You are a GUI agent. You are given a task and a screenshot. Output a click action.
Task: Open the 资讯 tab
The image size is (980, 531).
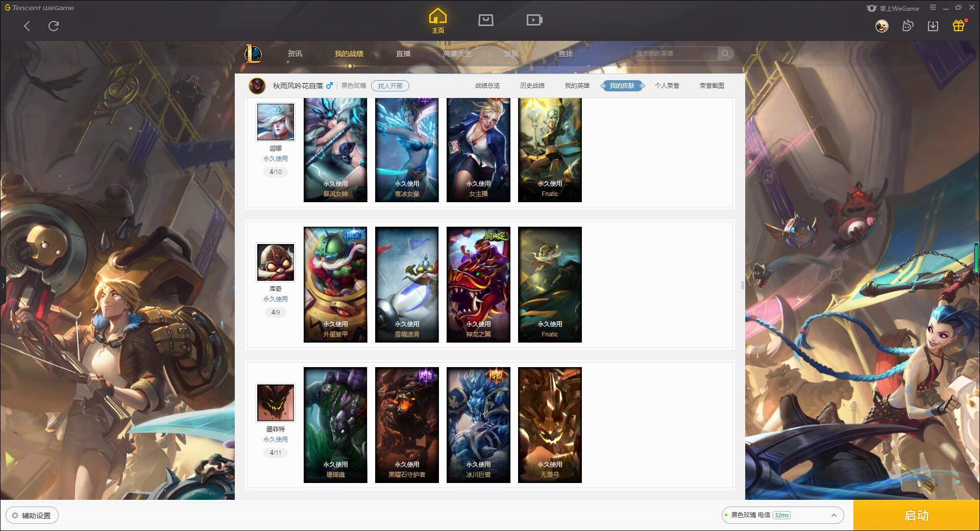[295, 54]
